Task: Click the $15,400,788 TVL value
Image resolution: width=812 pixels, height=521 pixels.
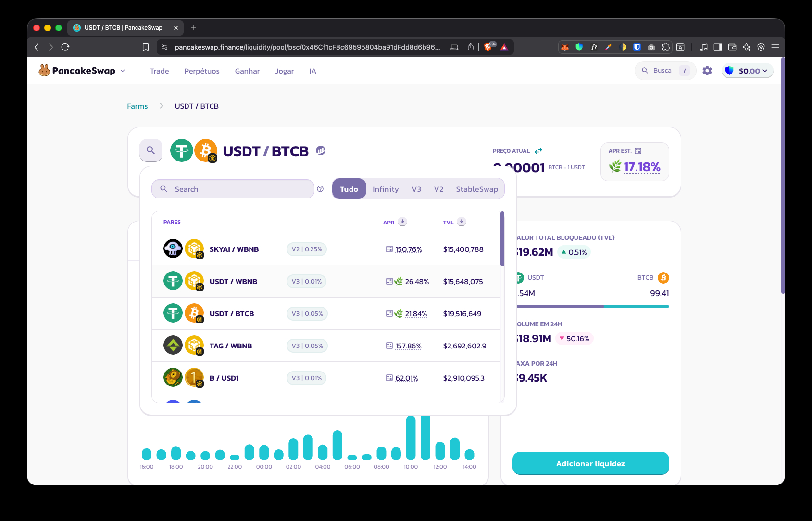Action: (x=463, y=249)
